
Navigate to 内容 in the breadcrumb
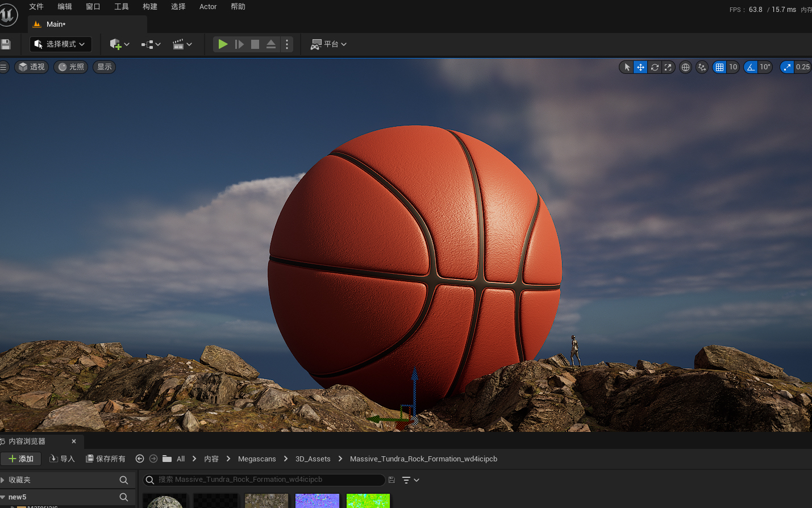[211, 459]
